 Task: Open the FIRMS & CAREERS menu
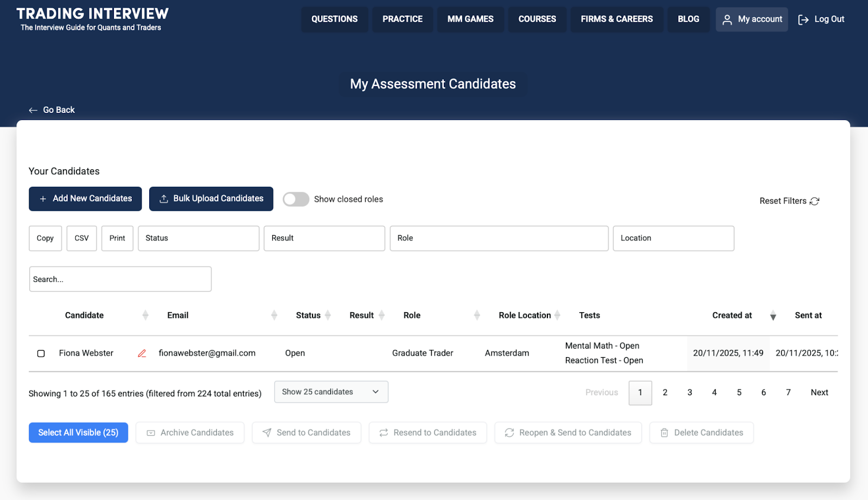[616, 19]
